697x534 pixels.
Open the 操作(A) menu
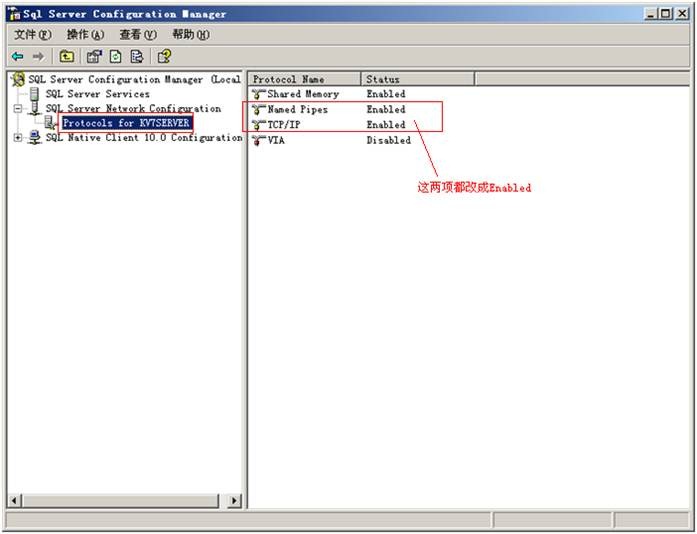[x=85, y=34]
